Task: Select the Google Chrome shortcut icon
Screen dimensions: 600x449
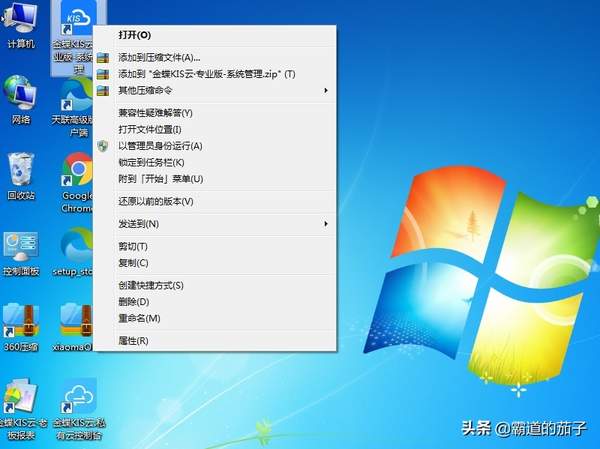Action: pos(77,169)
